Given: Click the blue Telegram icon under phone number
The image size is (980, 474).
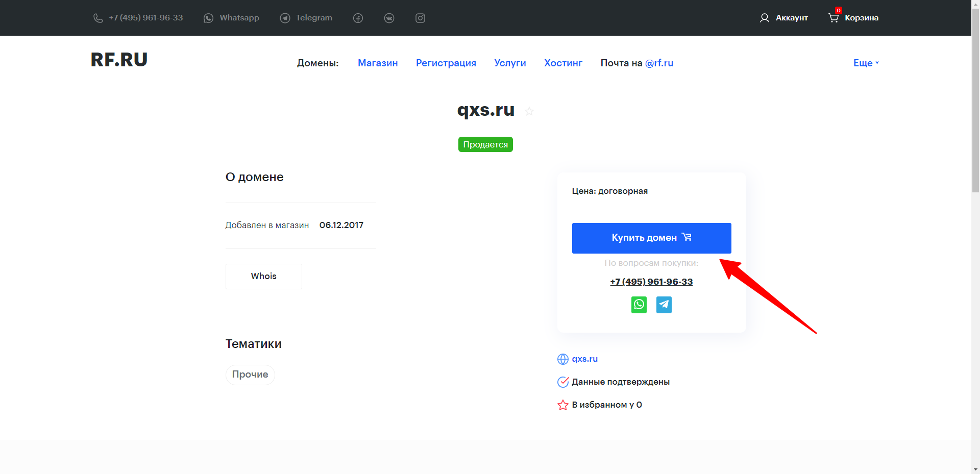Looking at the screenshot, I should coord(664,305).
